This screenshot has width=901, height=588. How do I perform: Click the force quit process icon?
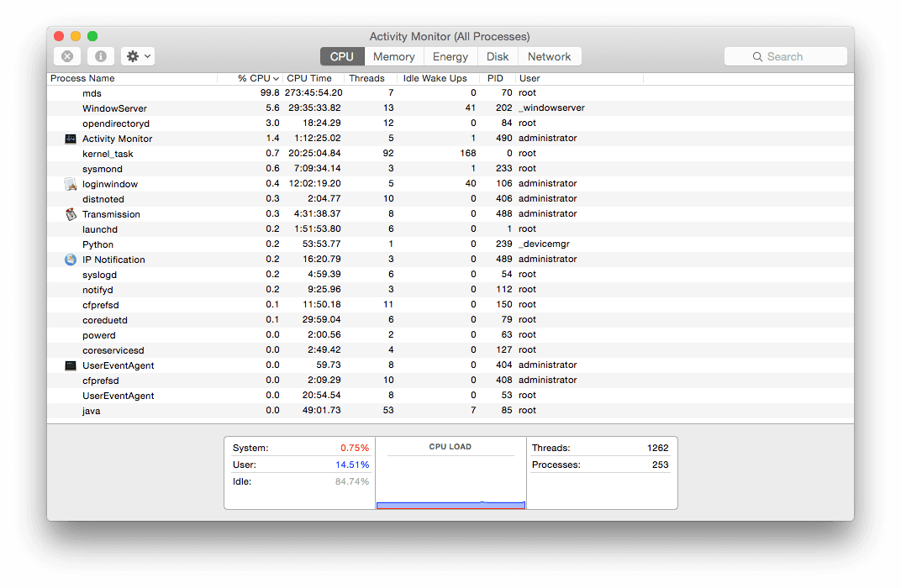tap(67, 56)
